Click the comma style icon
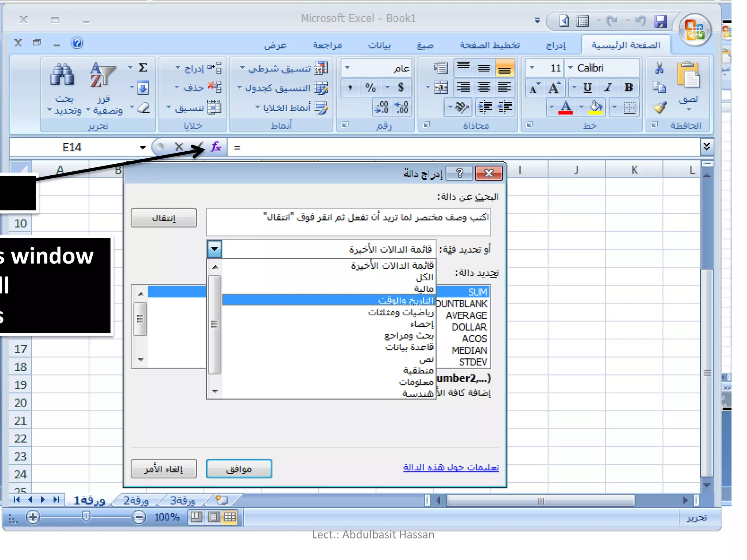This screenshot has width=747, height=560. click(350, 87)
